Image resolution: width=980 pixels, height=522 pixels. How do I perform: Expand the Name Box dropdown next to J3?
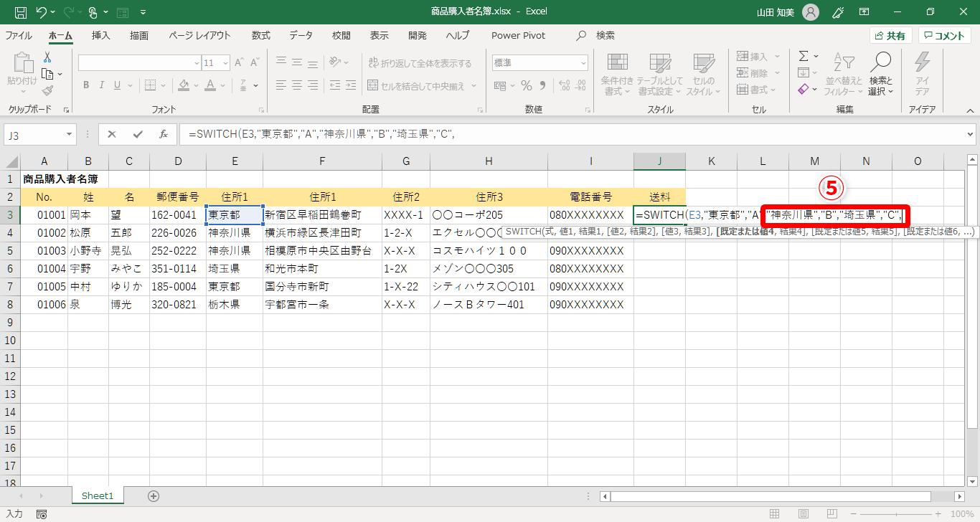coord(69,134)
